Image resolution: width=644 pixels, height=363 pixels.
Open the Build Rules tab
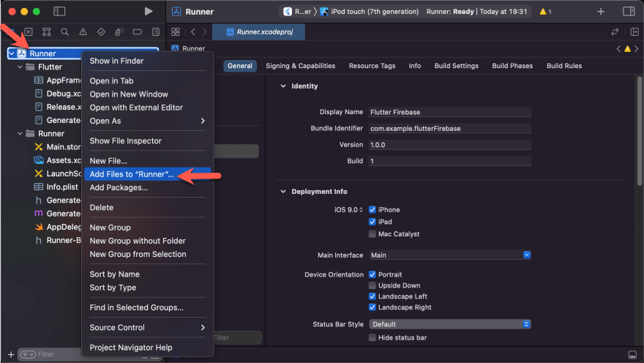tap(564, 66)
